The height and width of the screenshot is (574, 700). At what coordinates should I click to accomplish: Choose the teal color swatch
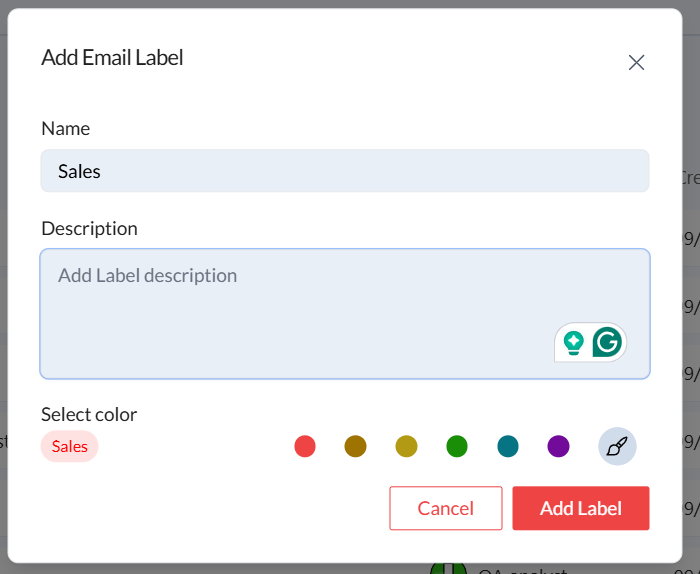(508, 447)
